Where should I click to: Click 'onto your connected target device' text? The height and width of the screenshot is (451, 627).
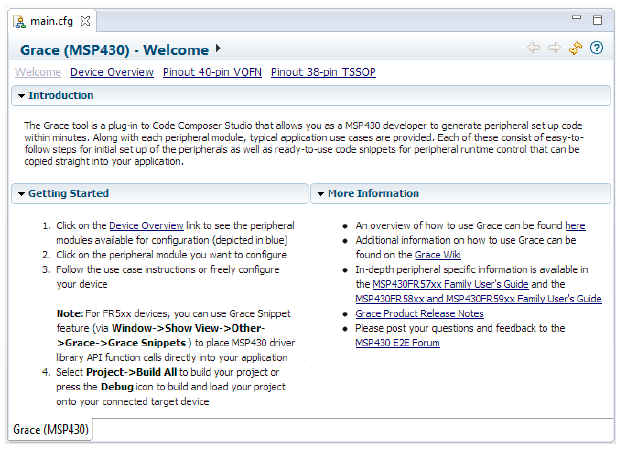click(133, 401)
